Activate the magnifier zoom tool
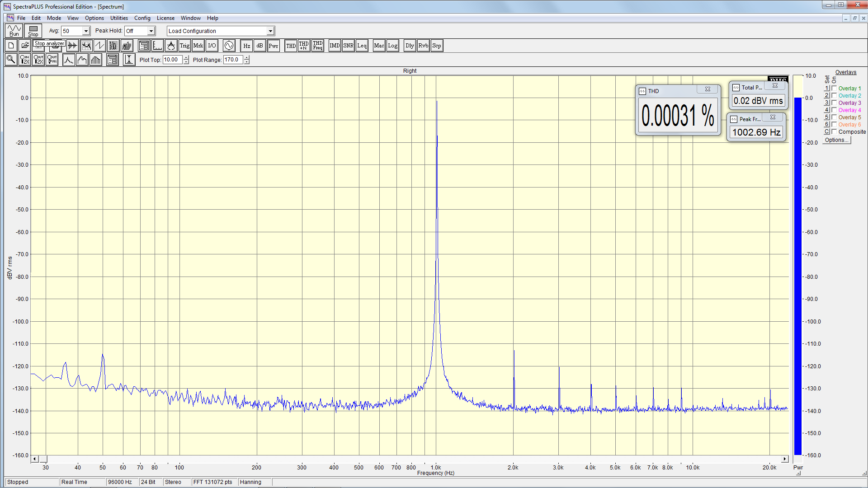Viewport: 868px width, 488px height. [11, 60]
